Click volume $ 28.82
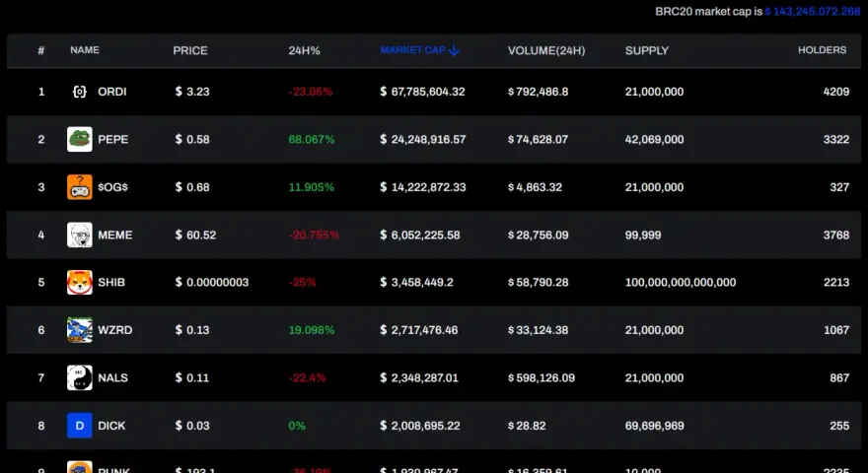The height and width of the screenshot is (473, 868). tap(527, 426)
